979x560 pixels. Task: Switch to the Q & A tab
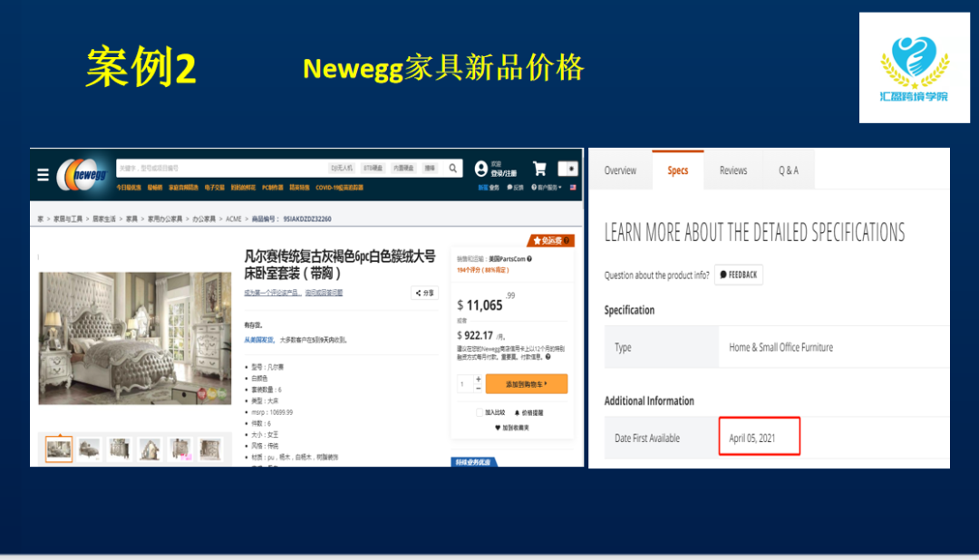pyautogui.click(x=789, y=170)
